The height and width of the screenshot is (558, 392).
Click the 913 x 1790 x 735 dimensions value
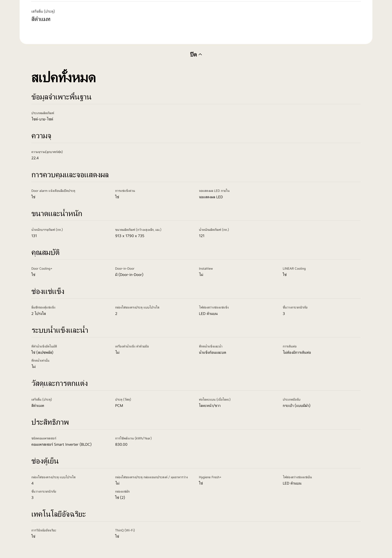coord(130,236)
